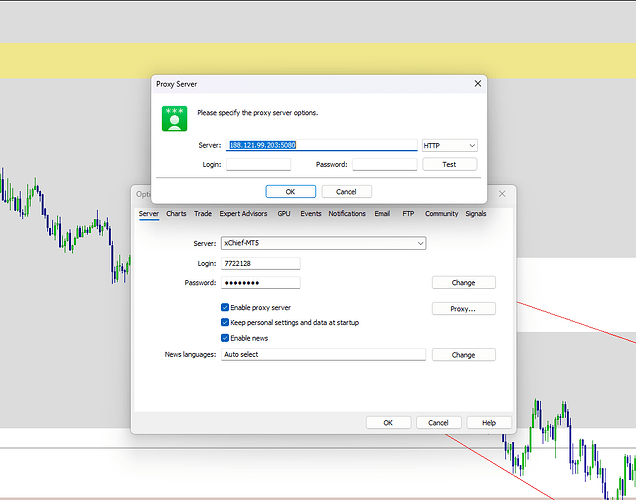Open the Trade tab

203,214
